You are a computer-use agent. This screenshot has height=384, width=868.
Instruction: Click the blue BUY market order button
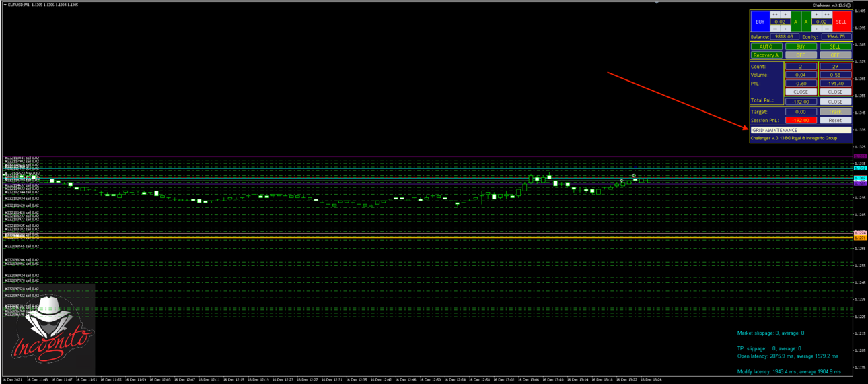click(760, 22)
